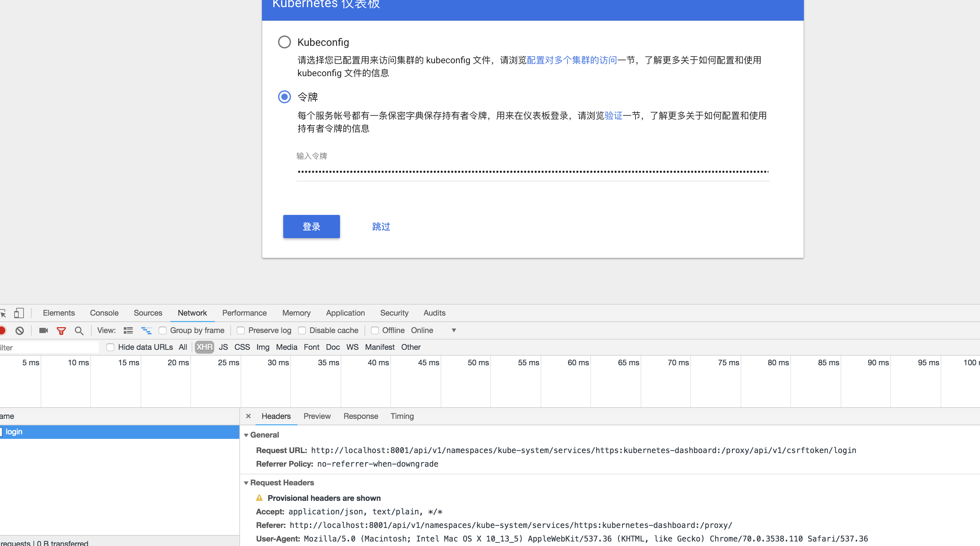Enable the Preserve log checkbox
The height and width of the screenshot is (546, 980).
pyautogui.click(x=241, y=330)
